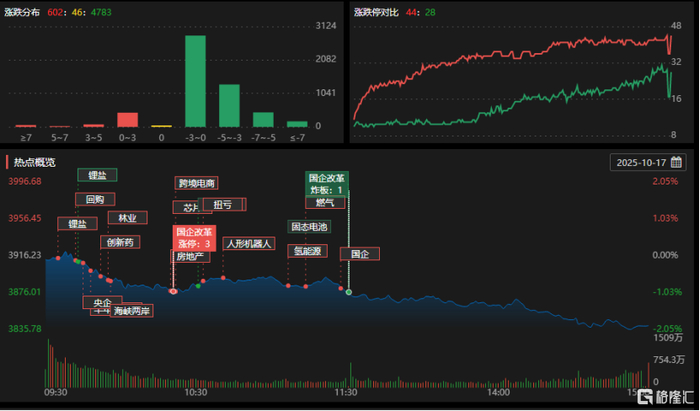Click the 热点概览 section heading
Image resolution: width=700 pixels, height=411 pixels.
point(34,162)
